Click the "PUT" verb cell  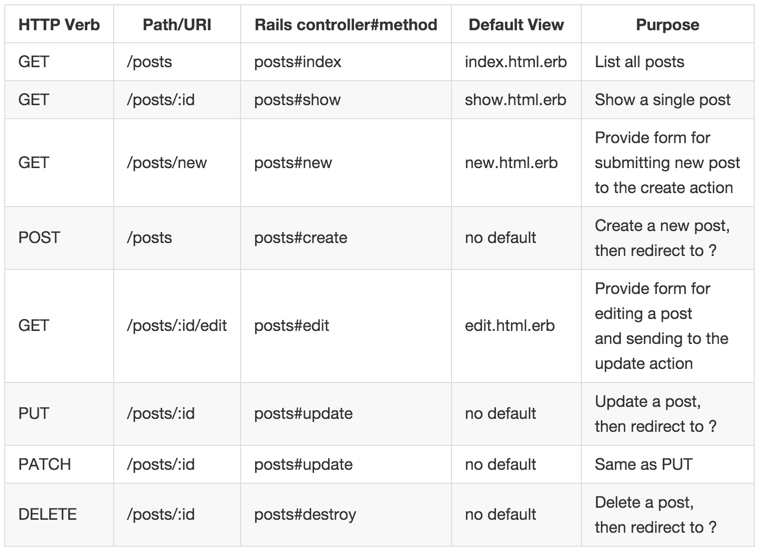pos(33,414)
